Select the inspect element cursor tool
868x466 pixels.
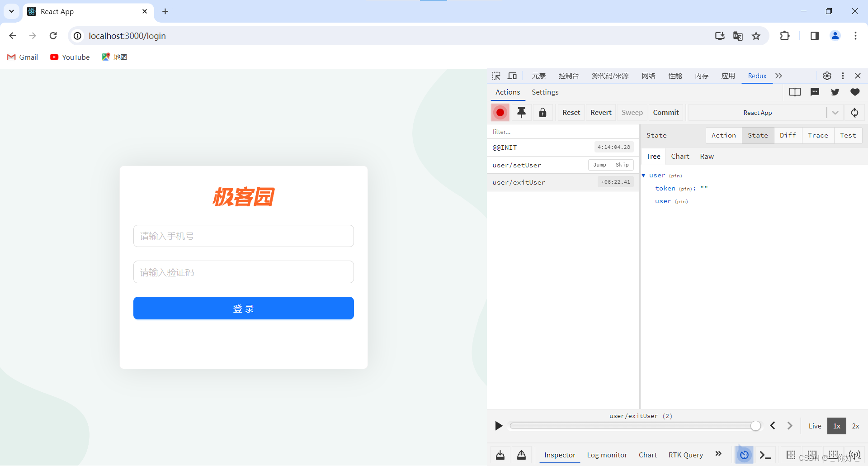coord(496,76)
